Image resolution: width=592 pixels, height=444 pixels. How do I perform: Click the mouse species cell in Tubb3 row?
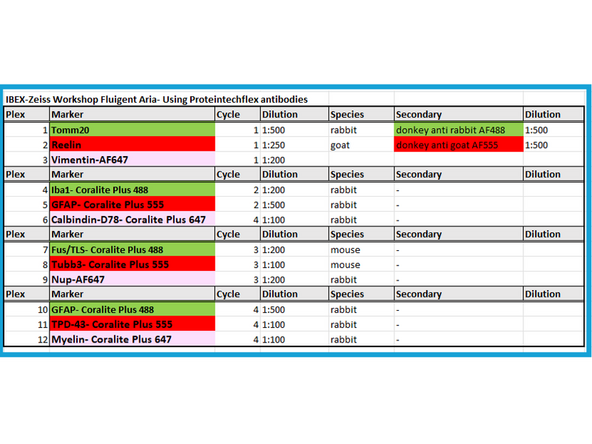point(361,265)
